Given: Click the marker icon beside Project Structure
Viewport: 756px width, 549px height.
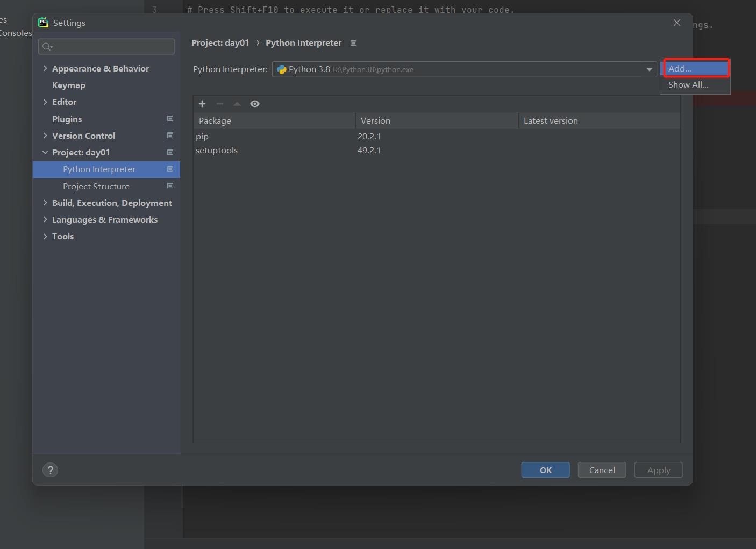Looking at the screenshot, I should point(170,186).
